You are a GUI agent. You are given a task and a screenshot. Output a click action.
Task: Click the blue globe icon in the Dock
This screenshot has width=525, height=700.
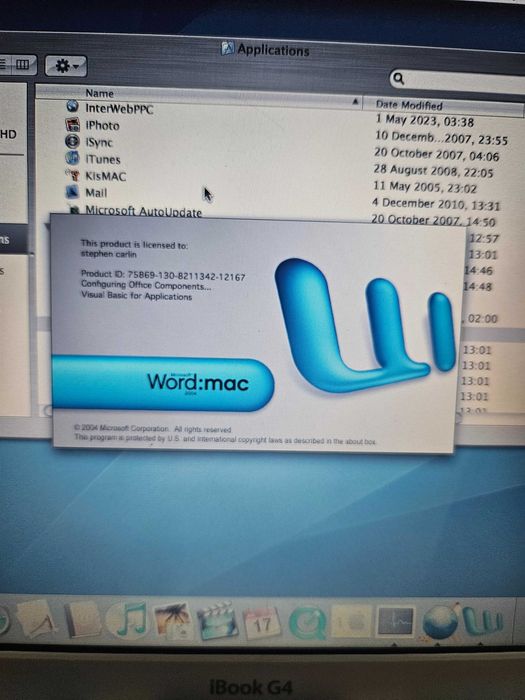coord(440,621)
